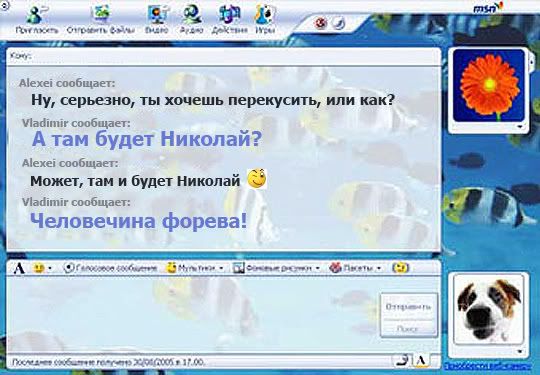This screenshot has width=540, height=375.
Task: Record a Голосовое сообщение voice clip
Action: pos(111,268)
